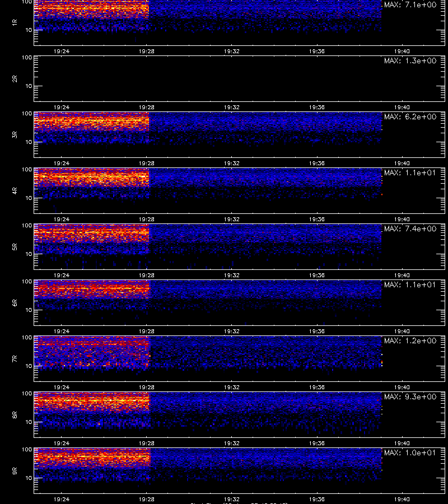Image resolution: width=448 pixels, height=504 pixels.
Task: Click 19:36 tick label under 3R panel
Action: (x=317, y=164)
